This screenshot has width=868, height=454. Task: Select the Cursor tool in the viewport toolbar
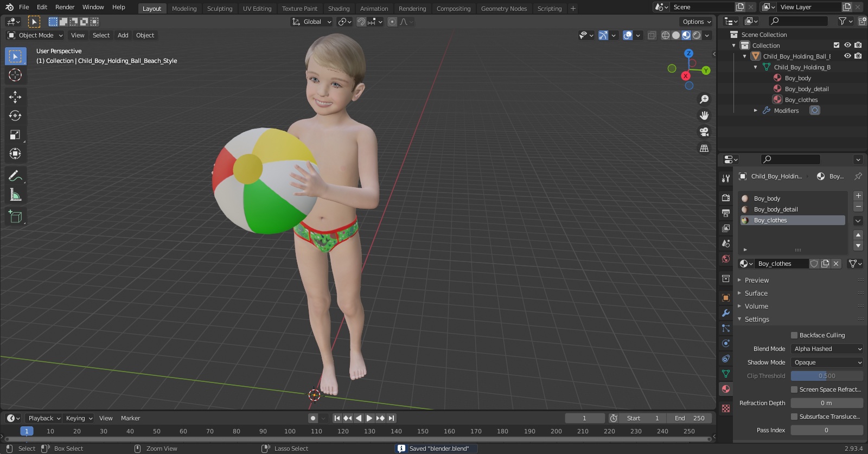(15, 75)
